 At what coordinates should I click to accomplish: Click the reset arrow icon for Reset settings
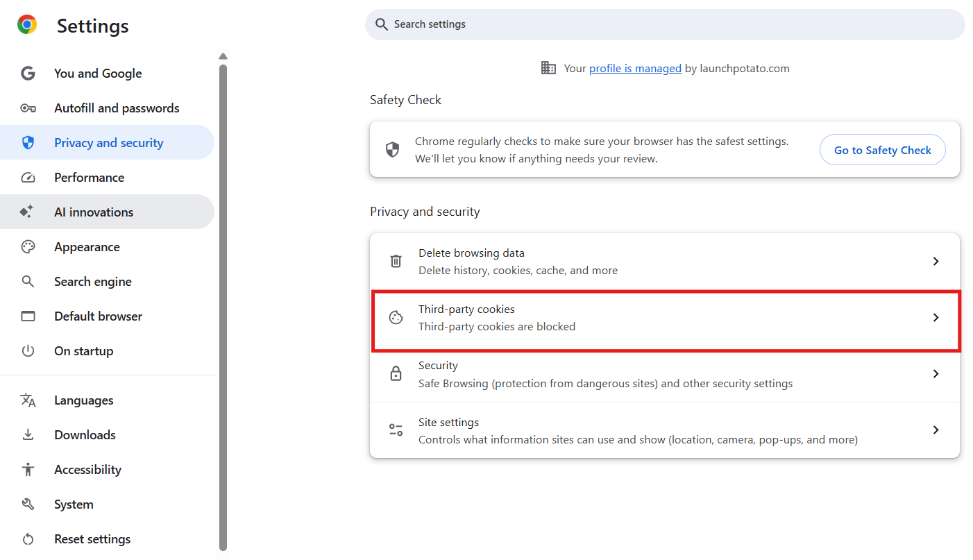pyautogui.click(x=28, y=539)
